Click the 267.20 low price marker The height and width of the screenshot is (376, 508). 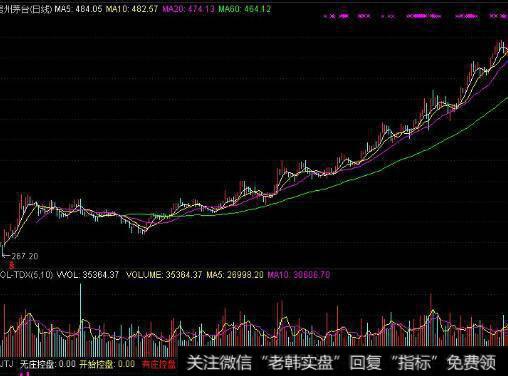[x=25, y=256]
